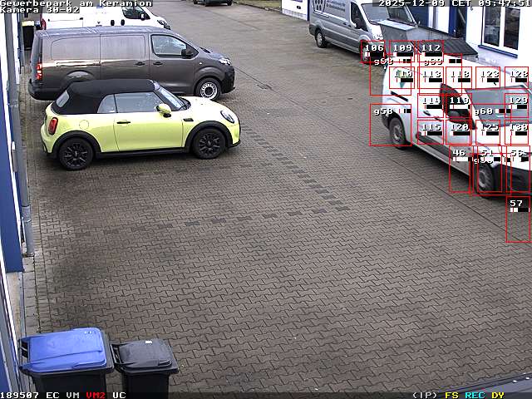Click the DY status indicator

click(497, 395)
